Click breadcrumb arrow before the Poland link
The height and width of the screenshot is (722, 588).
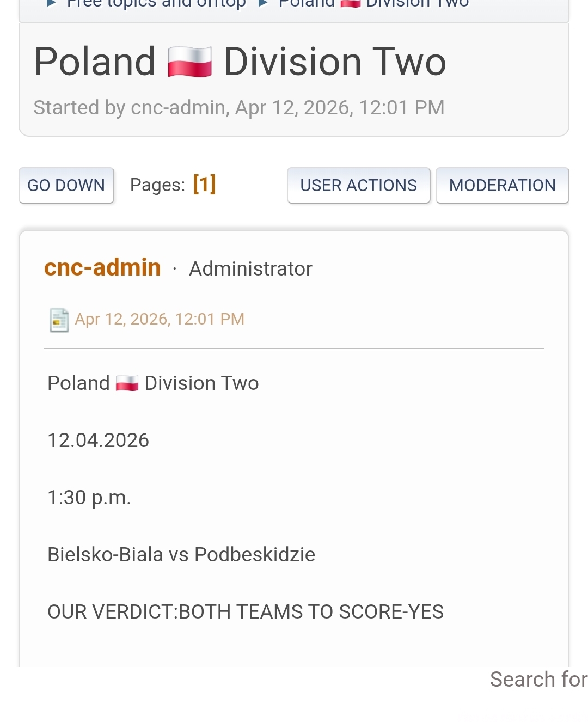coord(263,3)
